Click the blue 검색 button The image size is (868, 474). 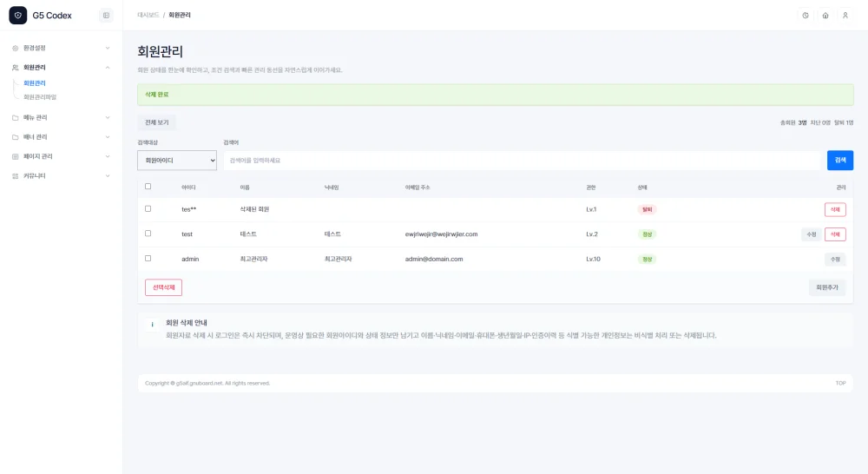click(x=839, y=161)
